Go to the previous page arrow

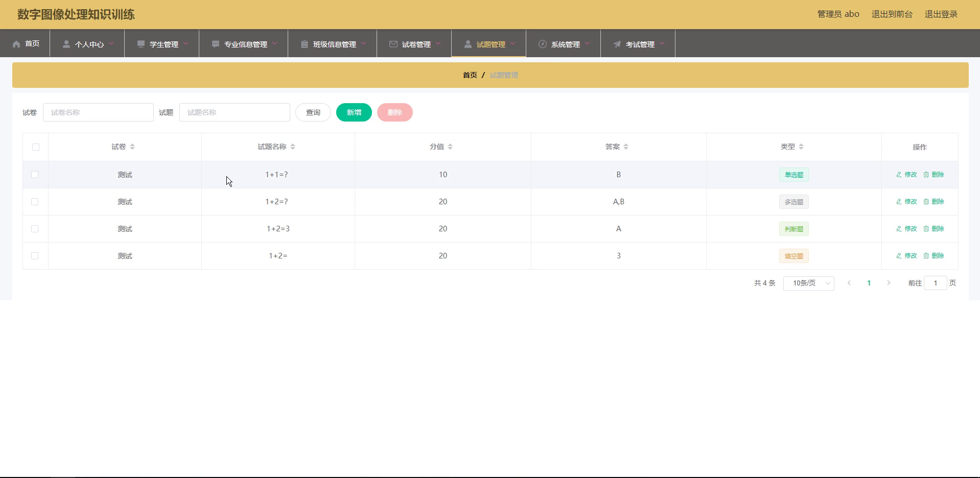click(849, 283)
